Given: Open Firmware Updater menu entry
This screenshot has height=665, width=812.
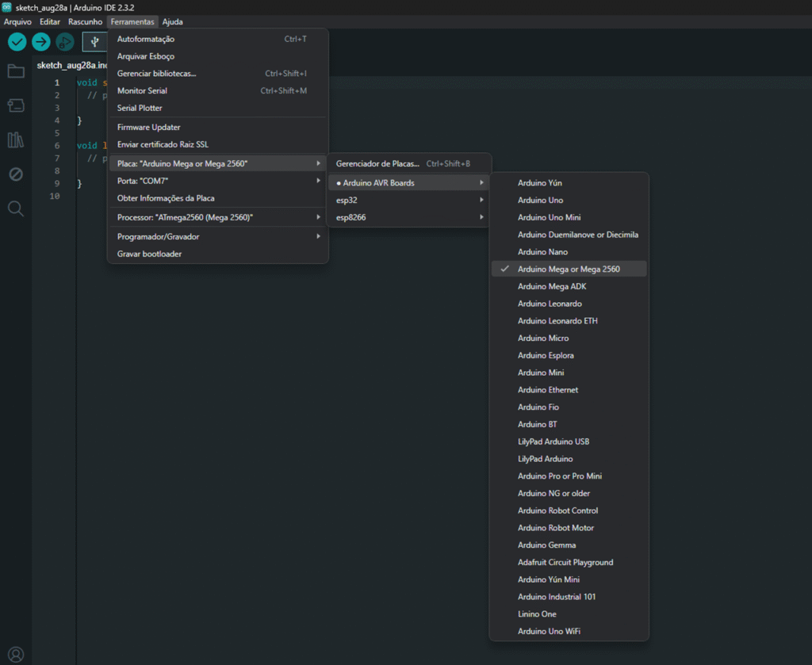Looking at the screenshot, I should (x=217, y=127).
